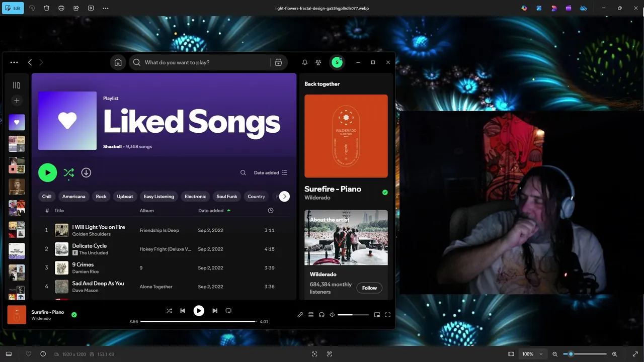Adjust the Spotify volume slider
The image size is (644, 362).
pos(353,315)
